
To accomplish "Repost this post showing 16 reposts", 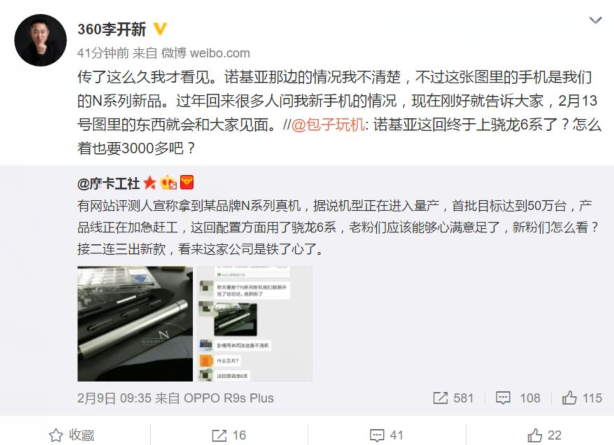I will 229,435.
